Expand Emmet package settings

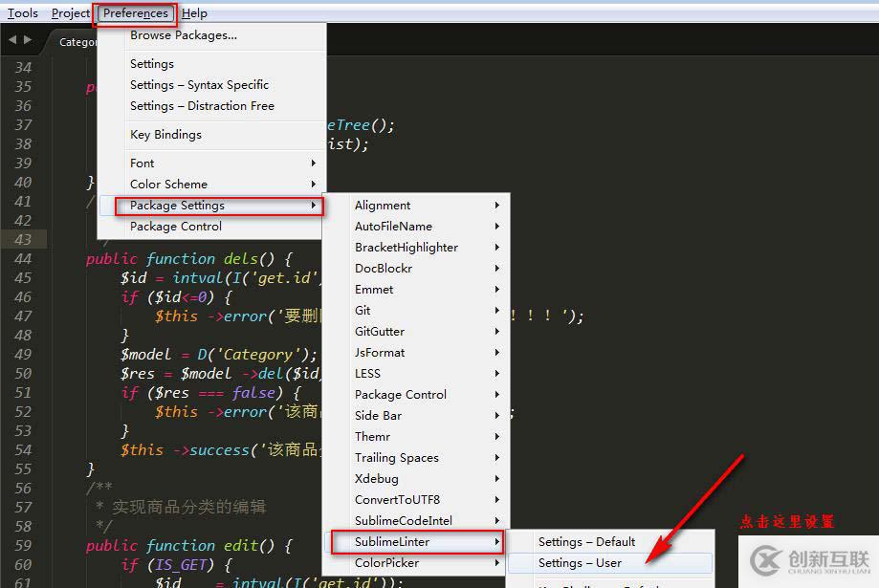pos(416,290)
